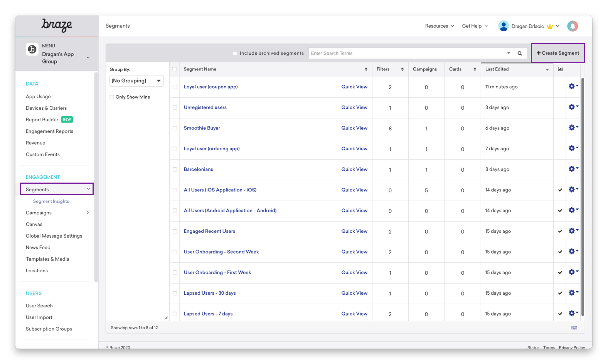
Task: Expand the Resources dropdown
Action: point(440,26)
